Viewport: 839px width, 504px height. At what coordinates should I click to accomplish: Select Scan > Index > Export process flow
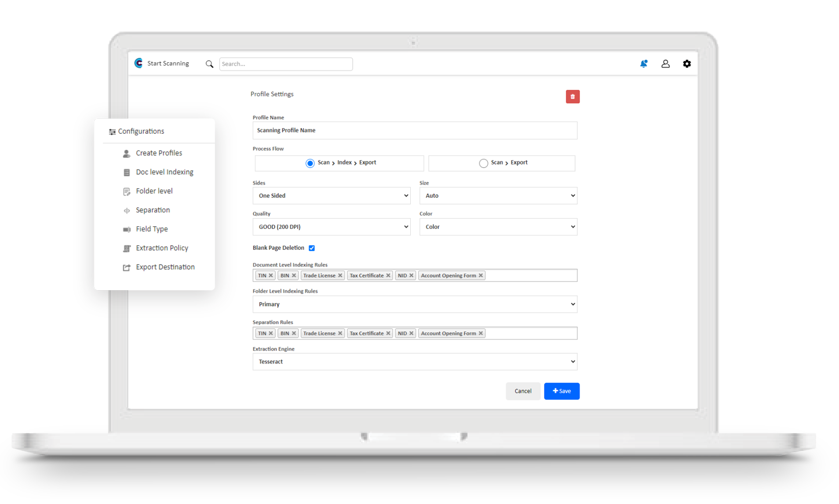[310, 163]
